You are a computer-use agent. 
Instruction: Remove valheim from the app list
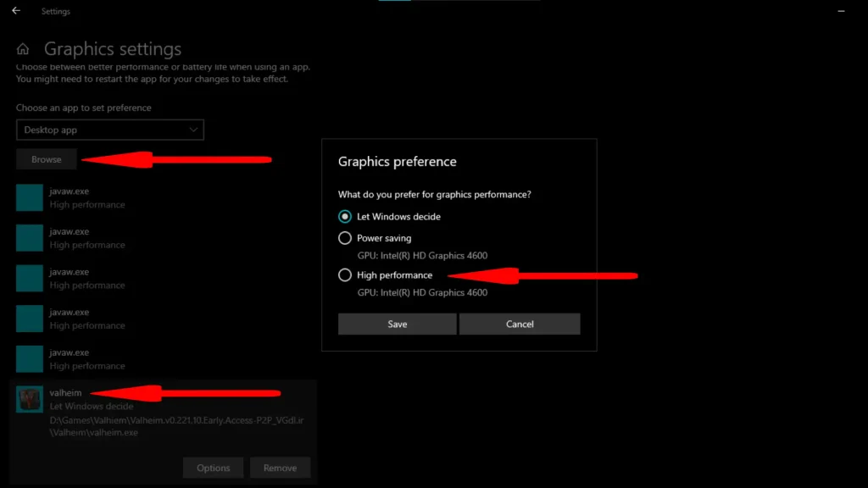pyautogui.click(x=280, y=468)
